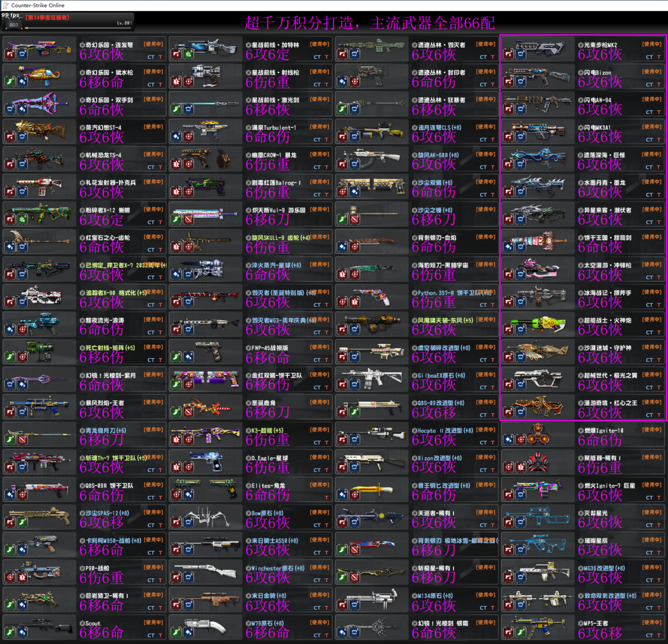Click the red rate-of-fire part icon on 蒸汽幻想ST-4

tap(11, 137)
